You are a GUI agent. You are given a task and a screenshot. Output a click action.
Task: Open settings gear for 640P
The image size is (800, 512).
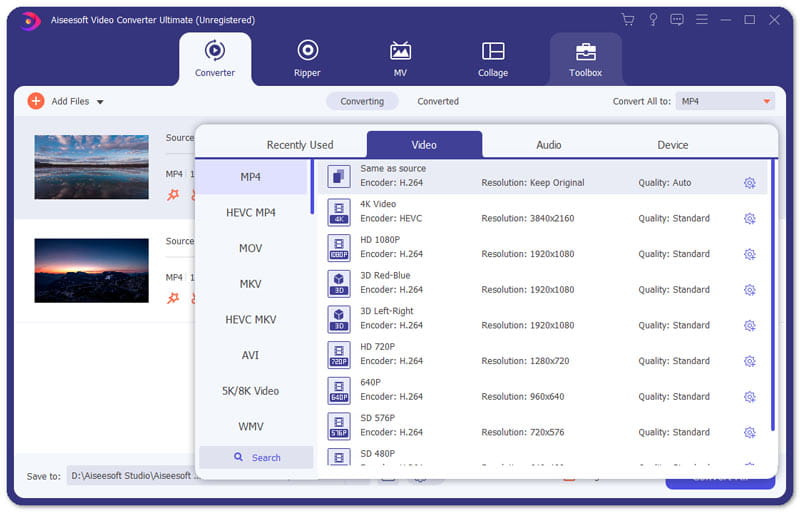749,397
